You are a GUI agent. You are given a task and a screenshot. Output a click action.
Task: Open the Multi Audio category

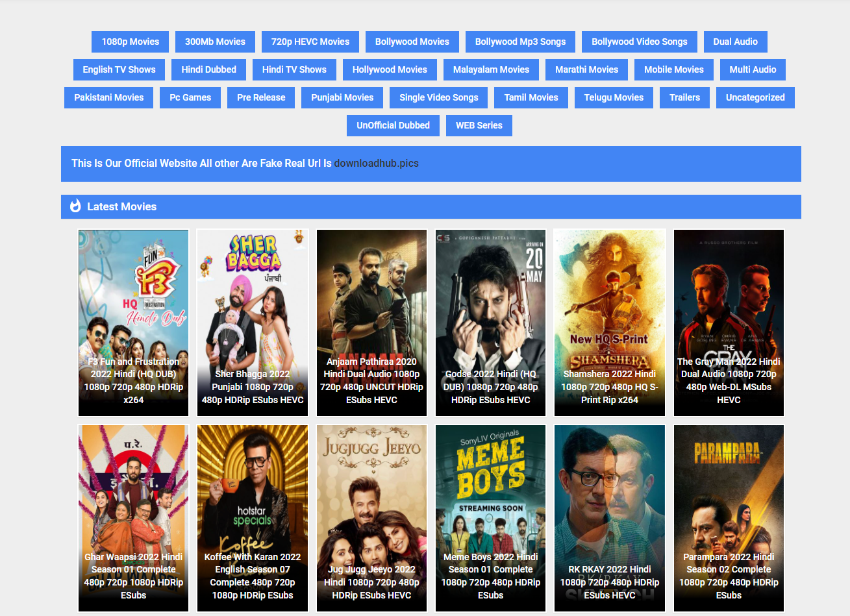[753, 69]
